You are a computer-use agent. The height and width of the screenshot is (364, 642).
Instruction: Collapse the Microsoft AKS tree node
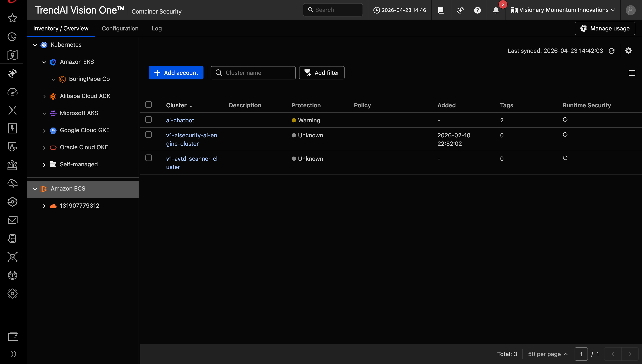coord(44,113)
